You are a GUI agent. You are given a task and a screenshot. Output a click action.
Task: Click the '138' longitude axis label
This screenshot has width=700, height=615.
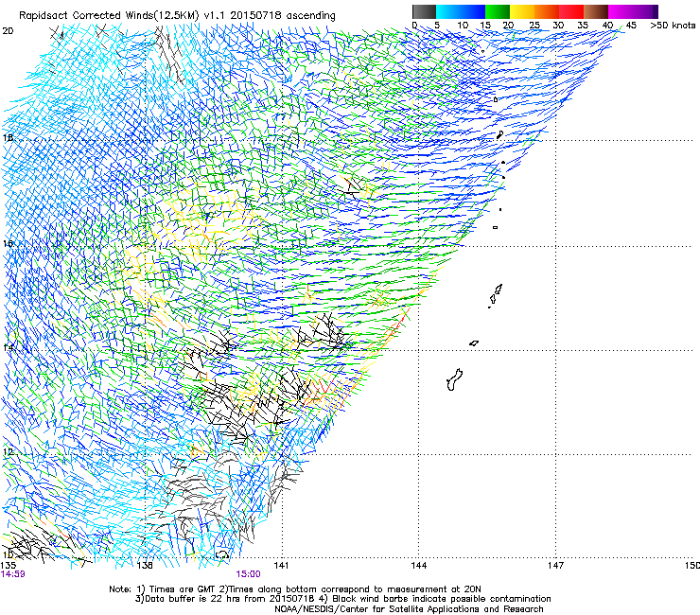(145, 566)
